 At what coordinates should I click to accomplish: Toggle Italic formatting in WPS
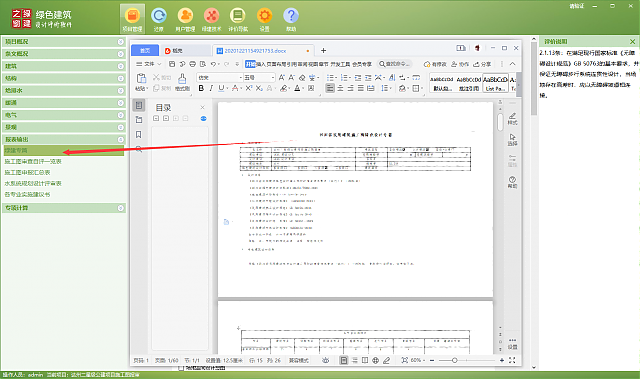[x=211, y=88]
